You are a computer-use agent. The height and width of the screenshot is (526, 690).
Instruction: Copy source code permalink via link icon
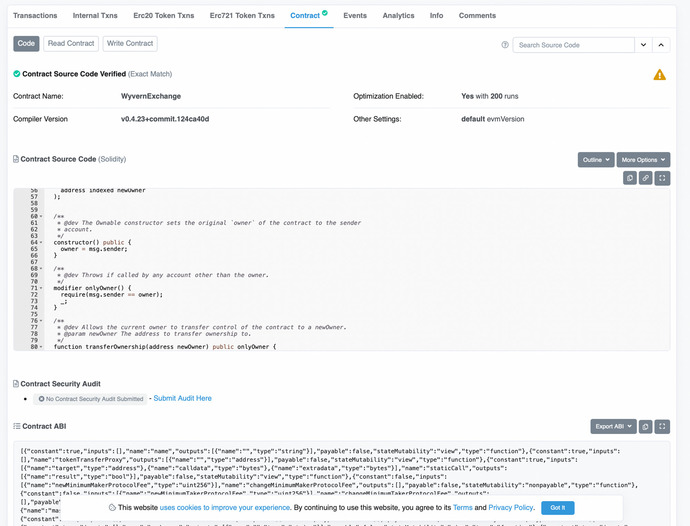point(646,178)
